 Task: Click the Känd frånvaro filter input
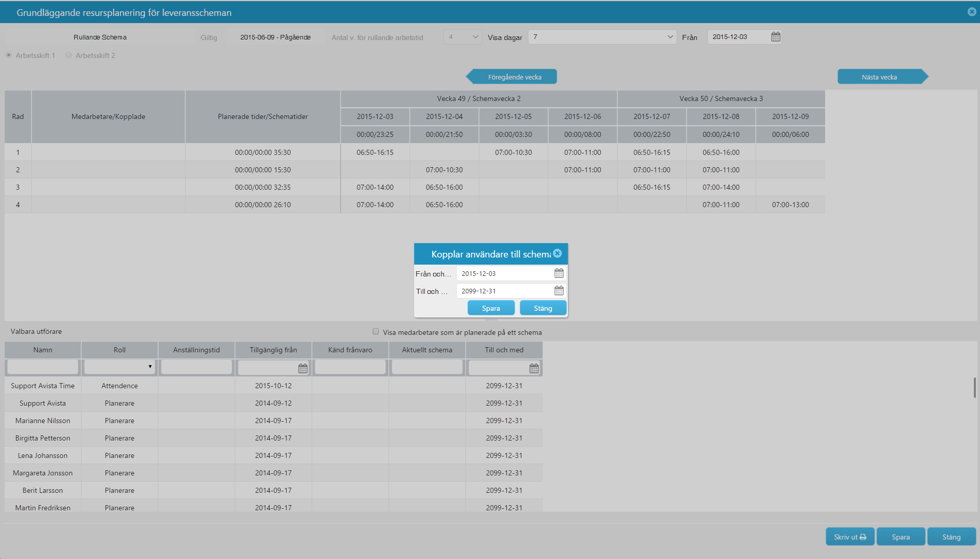click(x=350, y=367)
